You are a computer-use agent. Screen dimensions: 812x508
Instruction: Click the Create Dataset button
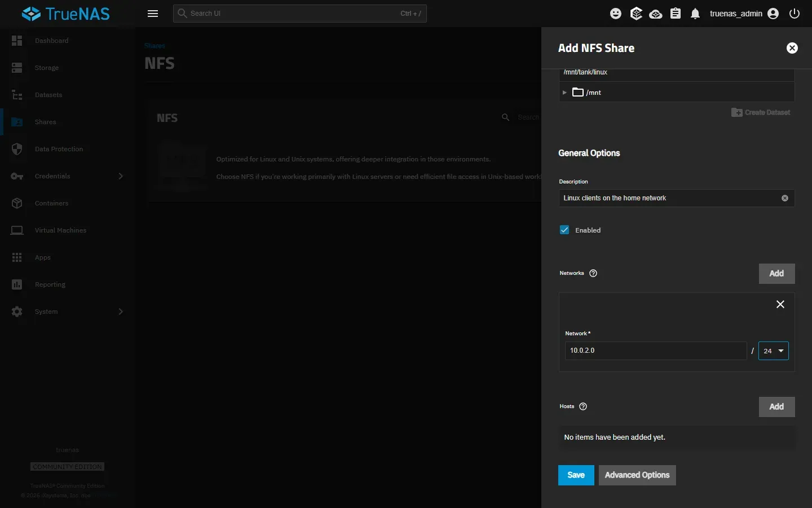[x=761, y=112]
